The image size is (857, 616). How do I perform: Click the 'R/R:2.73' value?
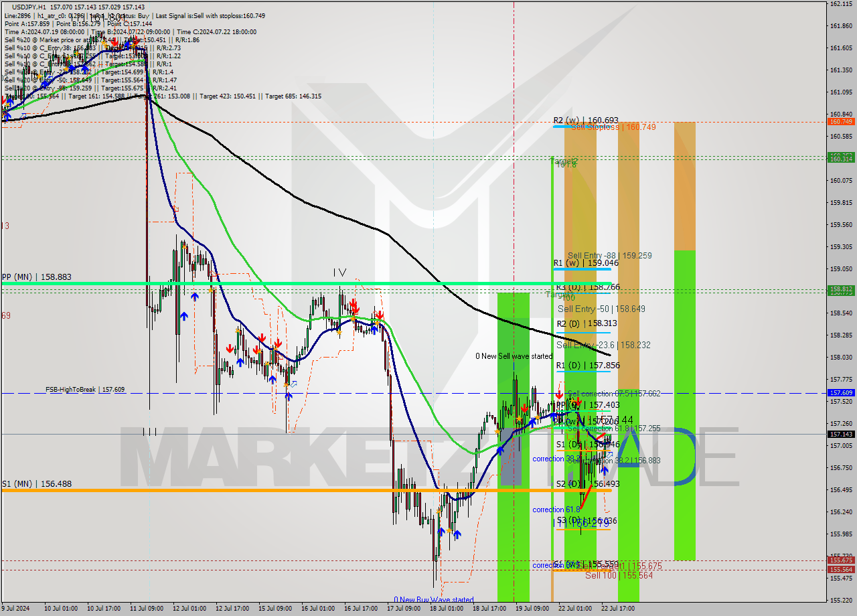coord(168,48)
